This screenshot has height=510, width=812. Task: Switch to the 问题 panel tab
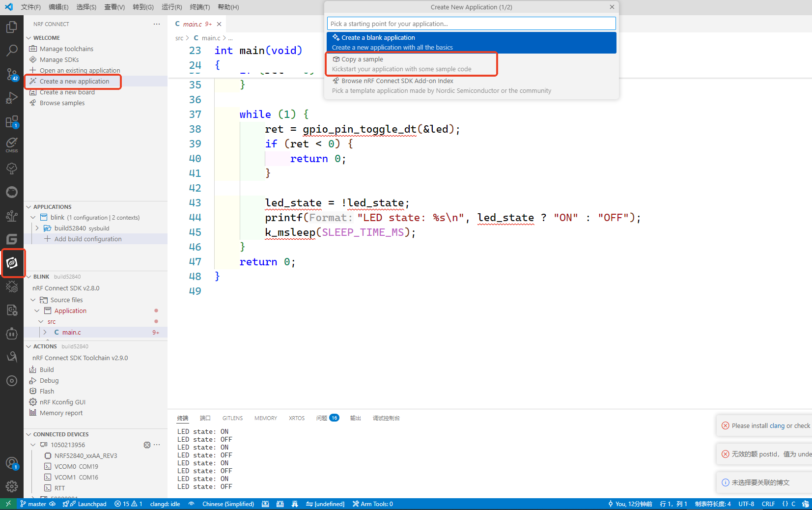point(328,418)
